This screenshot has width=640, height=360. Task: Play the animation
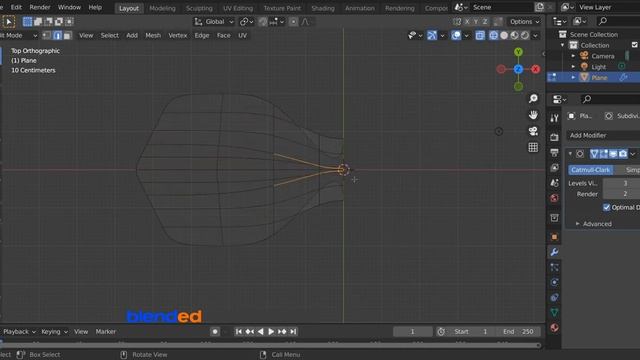(x=271, y=332)
